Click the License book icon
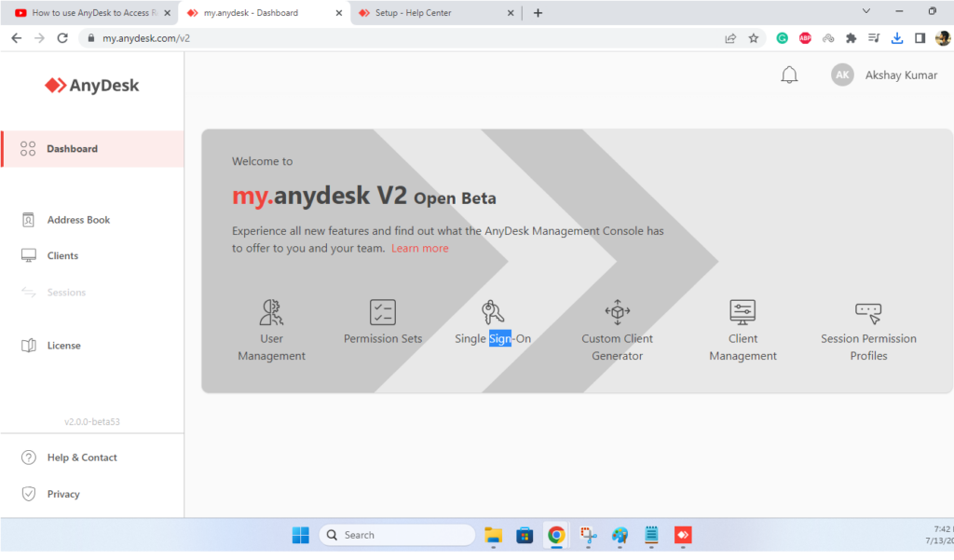954x560 pixels. pos(29,345)
